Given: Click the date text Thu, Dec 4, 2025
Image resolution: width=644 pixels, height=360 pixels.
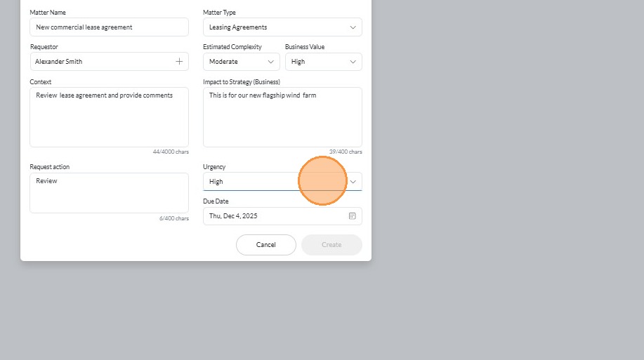Looking at the screenshot, I should pyautogui.click(x=233, y=216).
